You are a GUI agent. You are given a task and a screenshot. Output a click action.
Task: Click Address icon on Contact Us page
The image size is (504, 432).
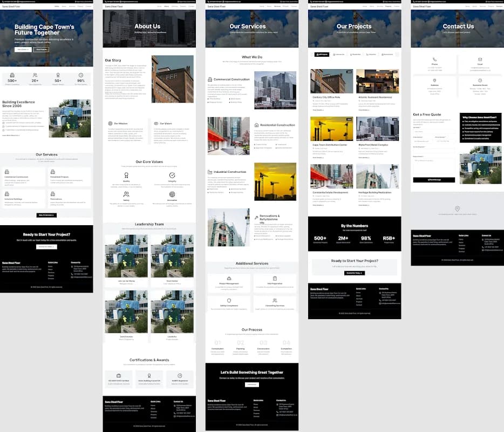tap(434, 80)
